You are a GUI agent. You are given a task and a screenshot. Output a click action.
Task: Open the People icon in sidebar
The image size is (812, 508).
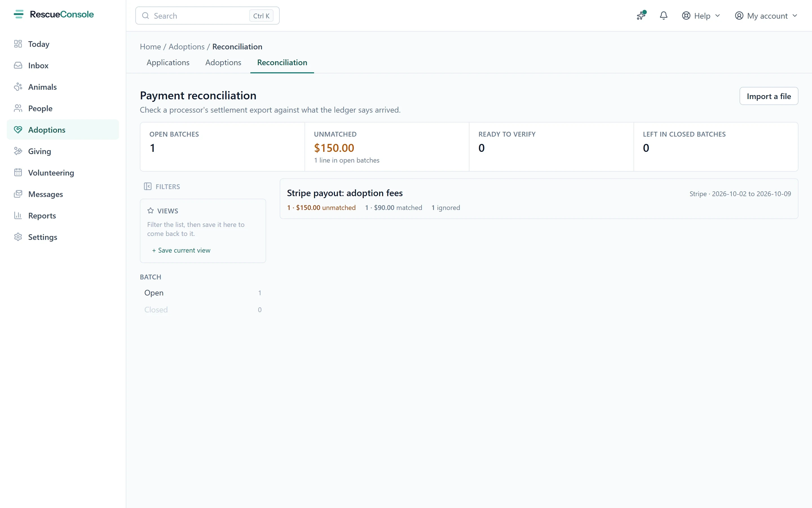[x=18, y=109]
